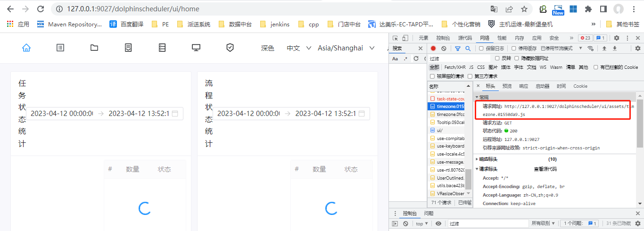Toggle the network filter funnel icon
Screen dimensions: 644x231
point(457,48)
